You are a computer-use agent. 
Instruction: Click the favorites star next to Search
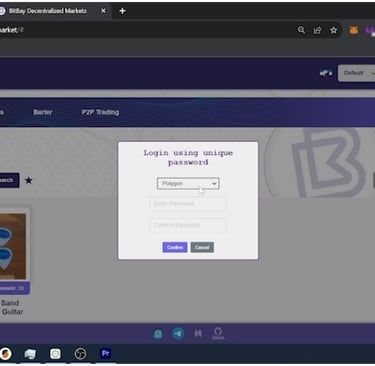point(29,180)
